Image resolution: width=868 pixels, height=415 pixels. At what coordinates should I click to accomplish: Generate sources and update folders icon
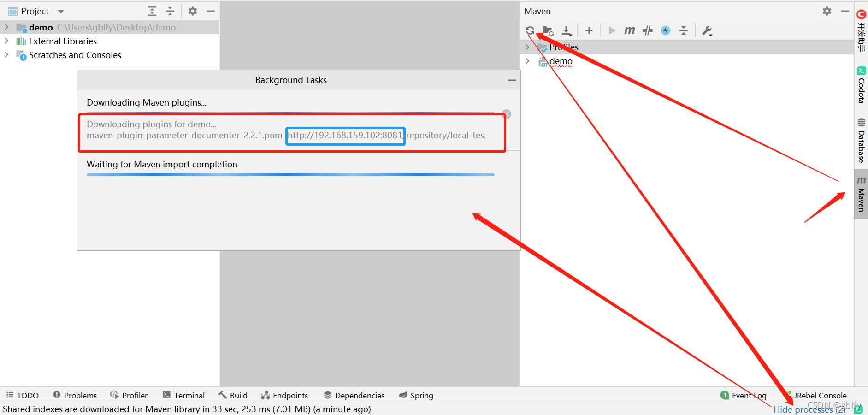(x=548, y=30)
